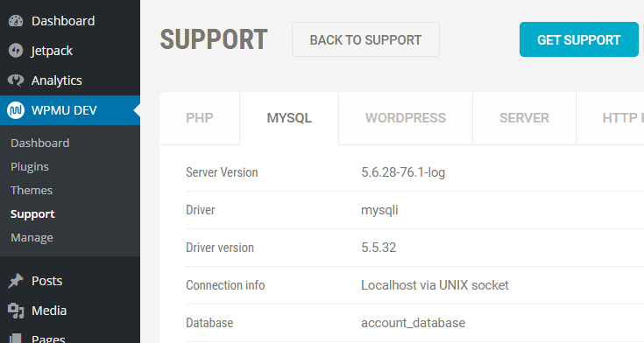This screenshot has height=343, width=644.
Task: Click the Posts pushpin icon
Action: tap(16, 281)
